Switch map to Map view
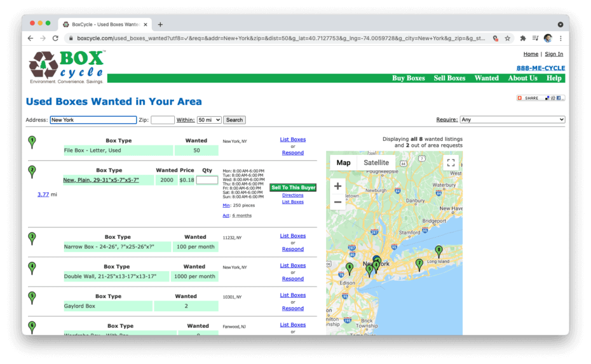Screen dimensions: 591x364 click(x=343, y=163)
